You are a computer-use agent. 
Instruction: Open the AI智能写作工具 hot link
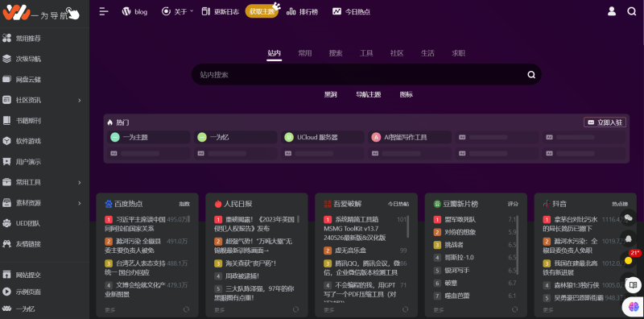point(410,137)
